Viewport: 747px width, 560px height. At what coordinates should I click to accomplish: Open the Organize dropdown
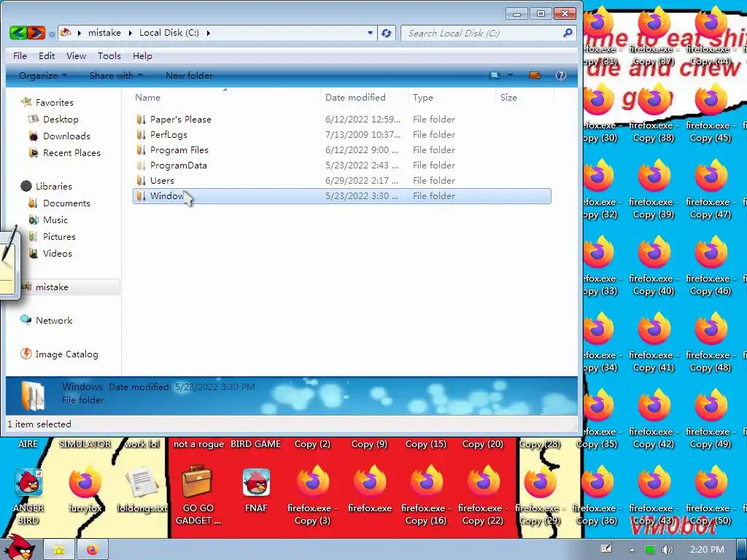(43, 75)
